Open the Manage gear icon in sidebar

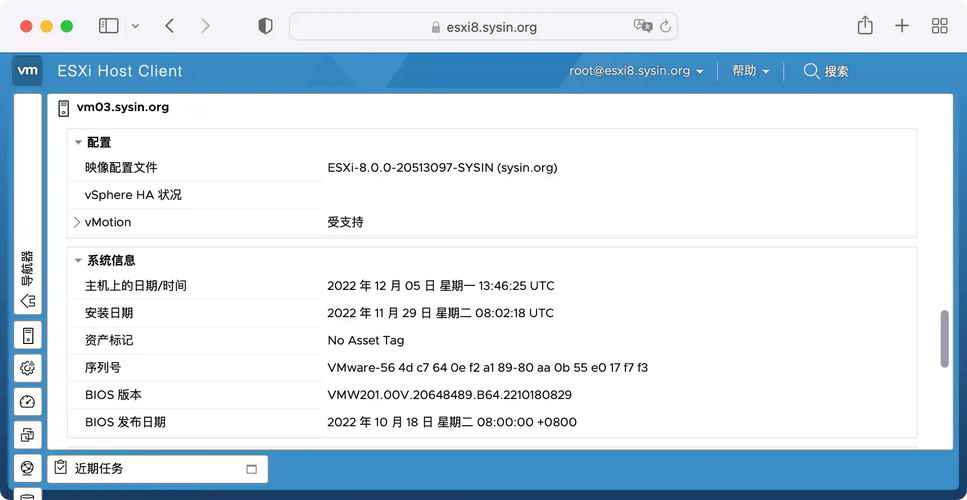pyautogui.click(x=28, y=369)
